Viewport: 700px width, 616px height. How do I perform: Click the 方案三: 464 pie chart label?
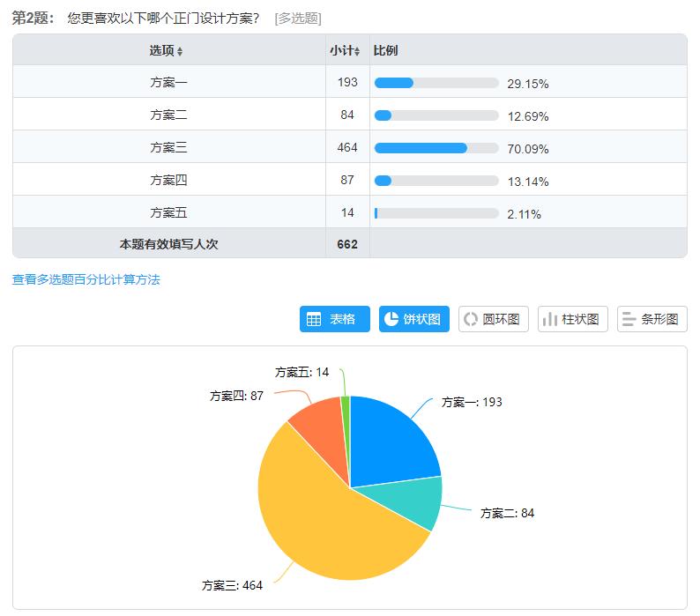(x=233, y=585)
